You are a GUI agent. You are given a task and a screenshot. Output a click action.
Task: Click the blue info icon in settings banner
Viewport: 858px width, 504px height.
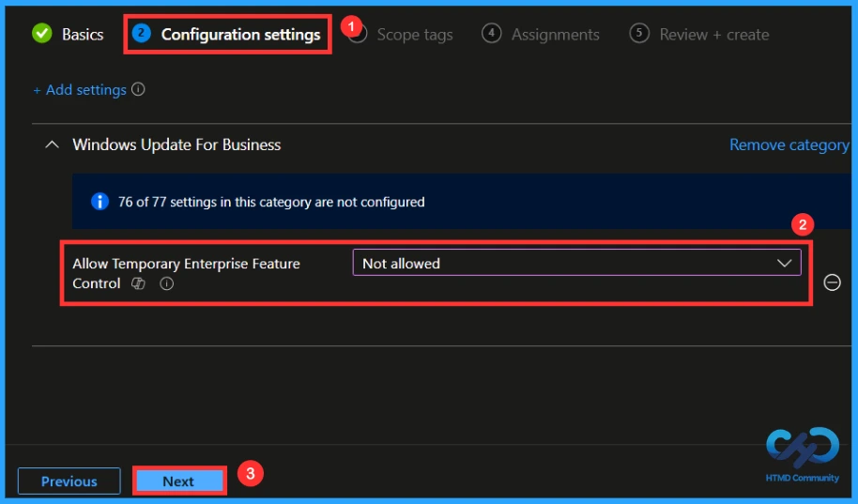click(x=100, y=202)
